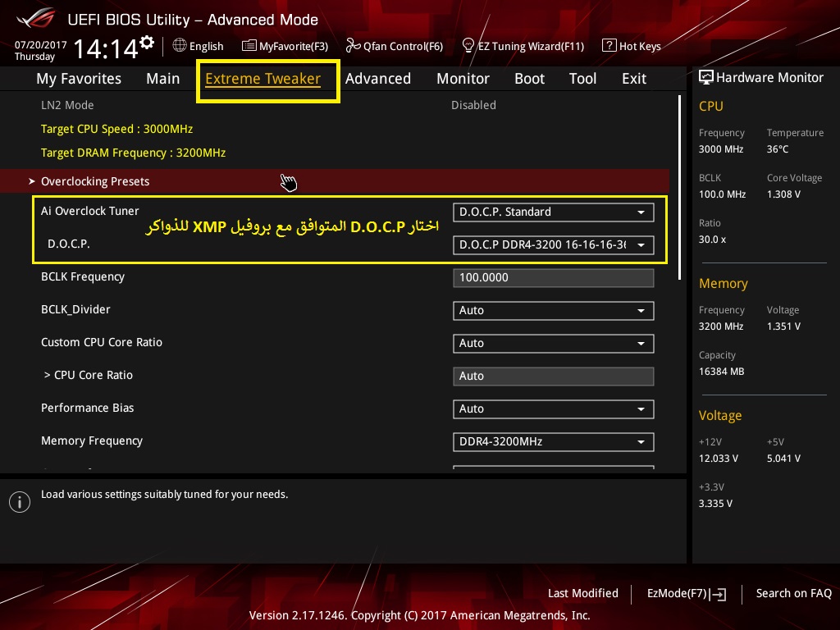Viewport: 840px width, 630px height.
Task: Show the Hot Keys label
Action: coord(640,47)
